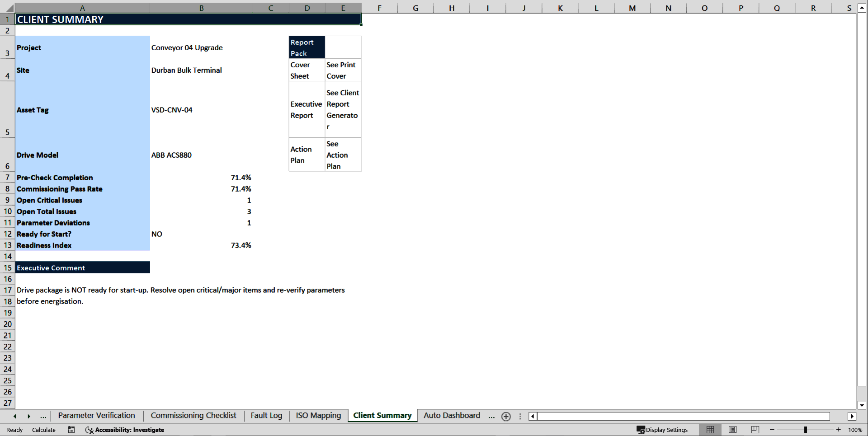The width and height of the screenshot is (868, 436).
Task: Switch to Page Layout view icon
Action: point(732,430)
